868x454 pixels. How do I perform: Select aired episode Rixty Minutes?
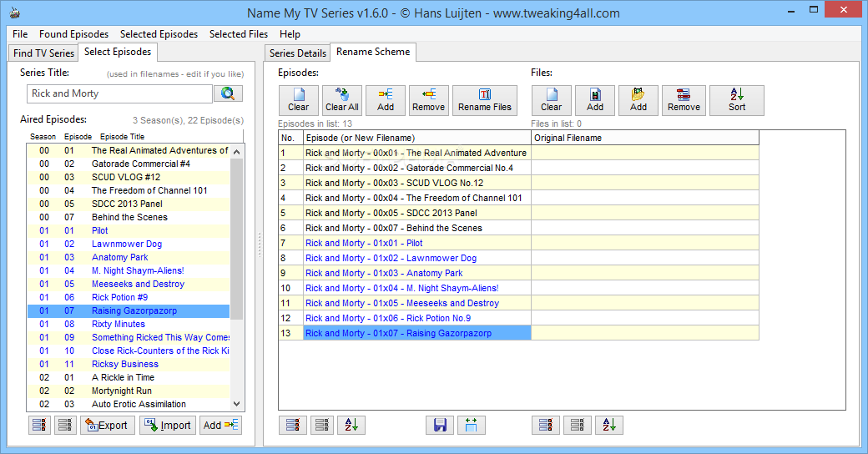point(129,324)
